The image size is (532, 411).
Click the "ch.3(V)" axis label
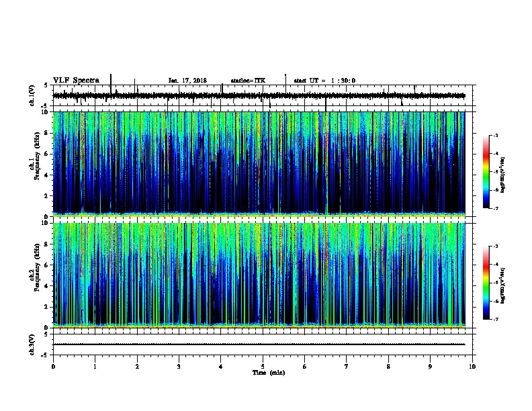(x=32, y=345)
